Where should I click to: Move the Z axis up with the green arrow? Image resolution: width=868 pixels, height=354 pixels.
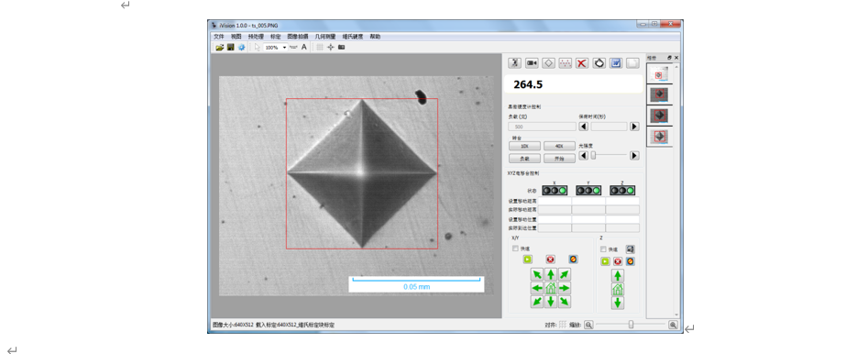[x=618, y=275]
